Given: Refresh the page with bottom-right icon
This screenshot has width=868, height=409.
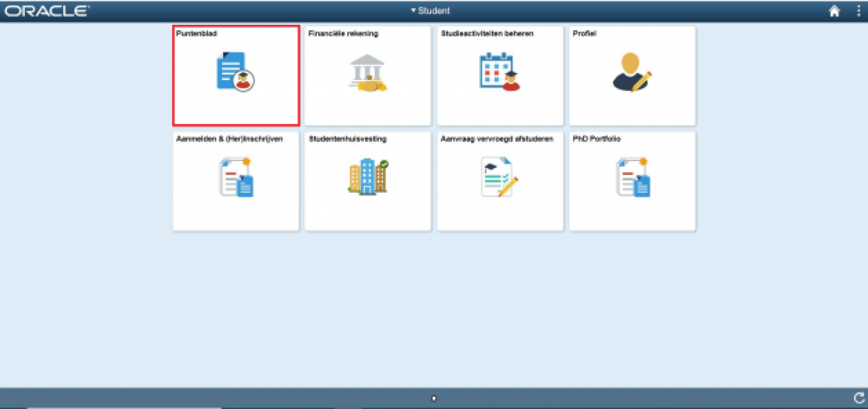Looking at the screenshot, I should click(x=859, y=398).
